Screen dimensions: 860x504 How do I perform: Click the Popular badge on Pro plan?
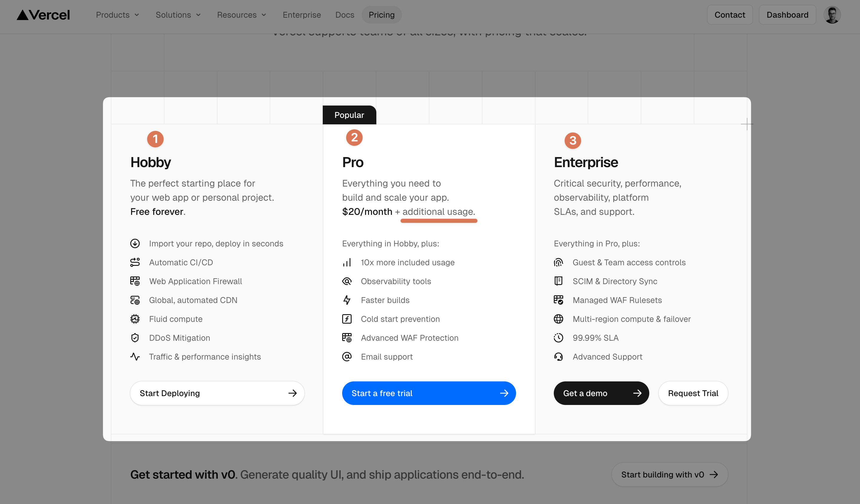pos(349,115)
